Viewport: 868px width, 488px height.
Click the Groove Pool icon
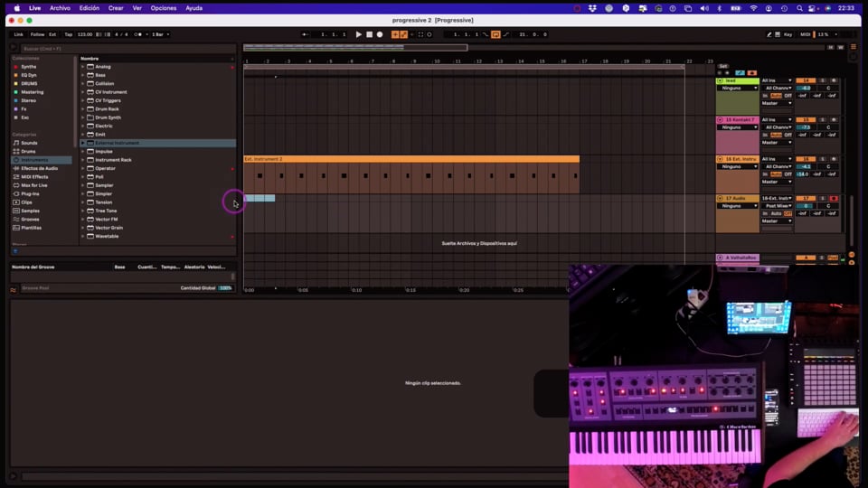coord(14,289)
